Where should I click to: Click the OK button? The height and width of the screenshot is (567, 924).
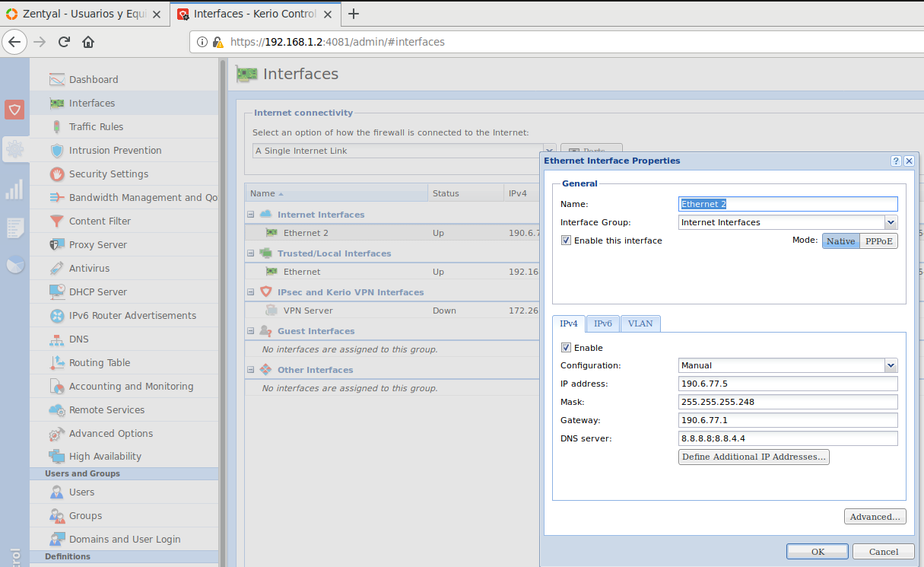[x=818, y=552]
